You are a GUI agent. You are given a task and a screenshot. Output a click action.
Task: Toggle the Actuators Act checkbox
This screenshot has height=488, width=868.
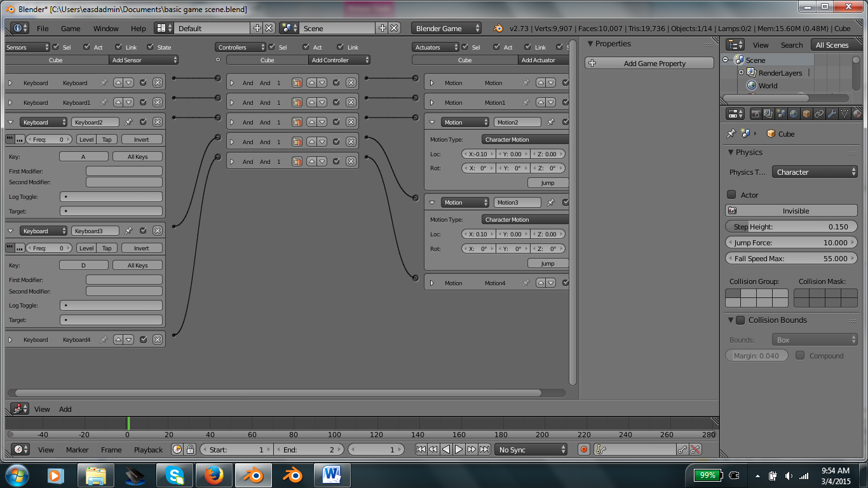point(496,47)
